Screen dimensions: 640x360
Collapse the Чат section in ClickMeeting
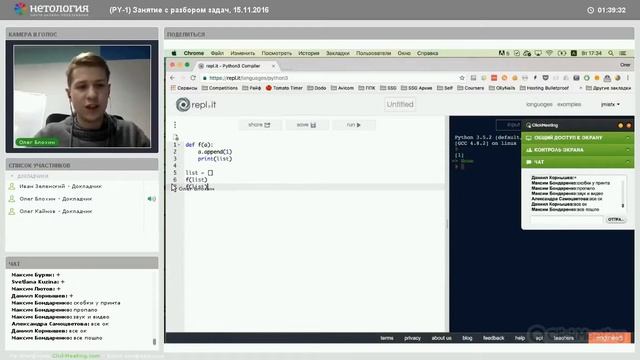click(x=628, y=162)
